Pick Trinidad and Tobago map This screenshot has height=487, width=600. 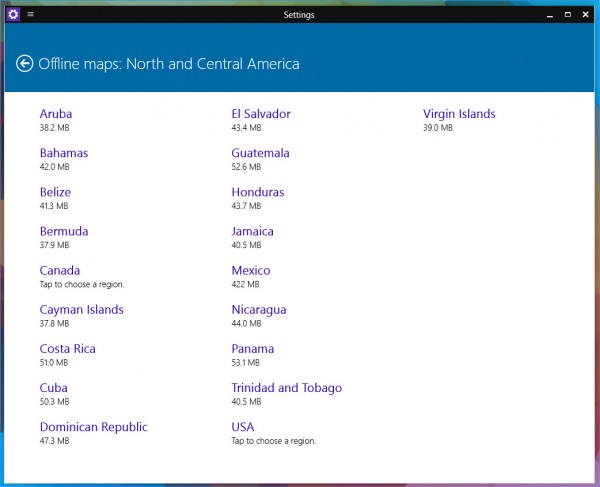[x=286, y=388]
